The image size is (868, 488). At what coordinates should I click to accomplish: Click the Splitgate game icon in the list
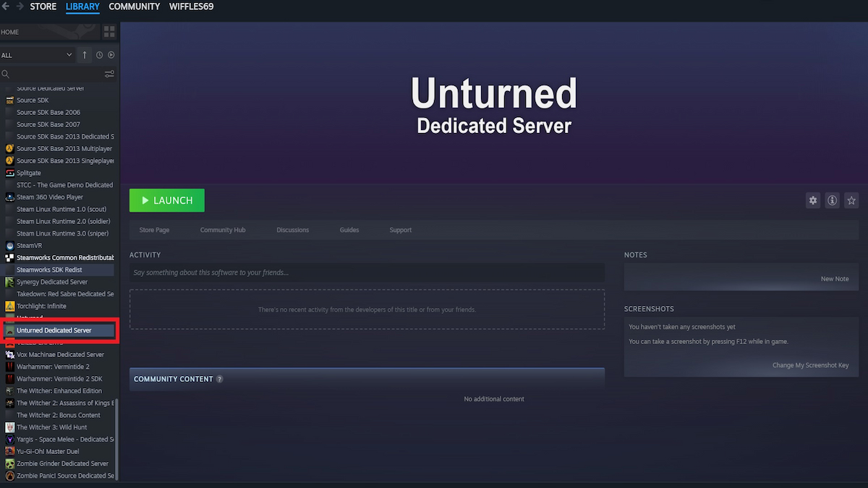tap(10, 173)
